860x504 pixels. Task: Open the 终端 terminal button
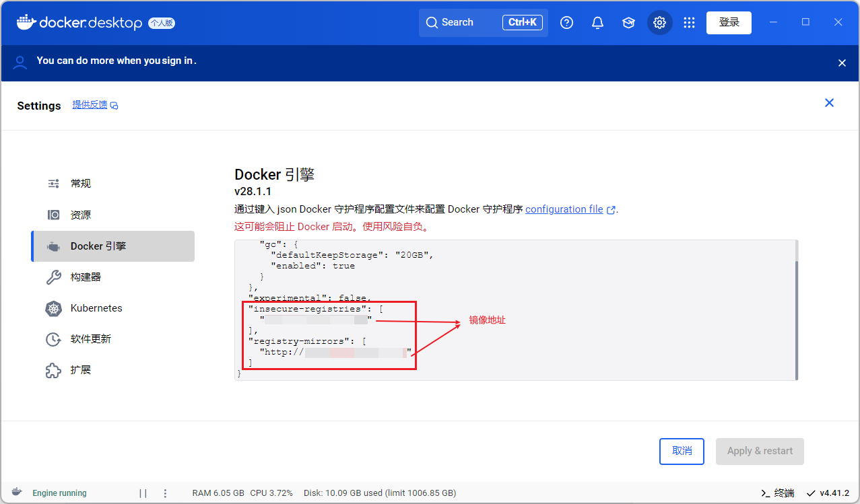pos(777,493)
